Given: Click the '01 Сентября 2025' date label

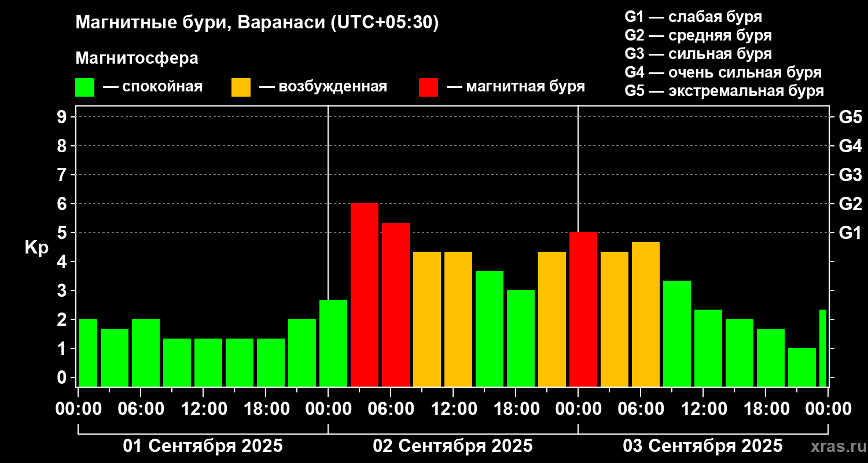Looking at the screenshot, I should [203, 446].
